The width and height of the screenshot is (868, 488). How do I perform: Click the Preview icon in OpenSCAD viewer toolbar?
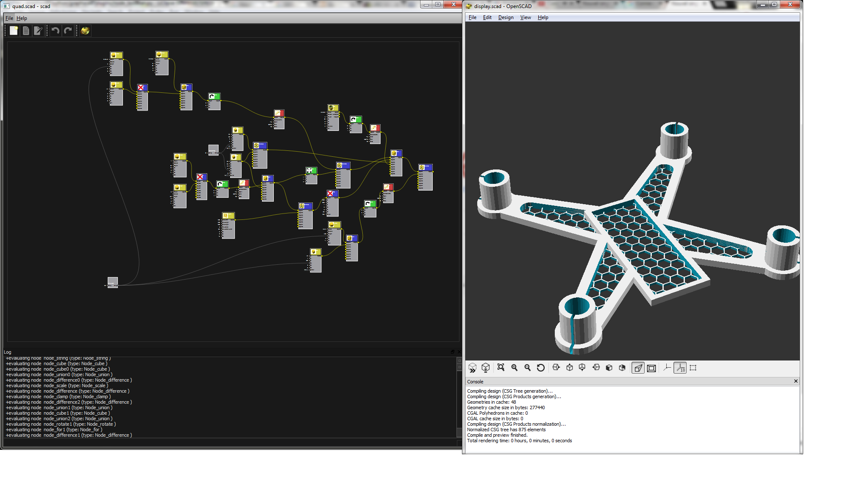(473, 368)
